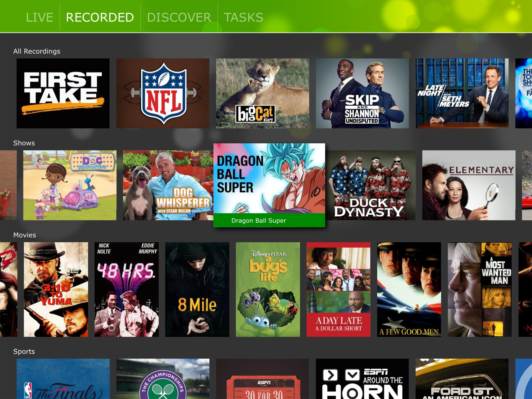This screenshot has height=399, width=532.
Task: Select the RECORDED tab
Action: click(x=100, y=17)
